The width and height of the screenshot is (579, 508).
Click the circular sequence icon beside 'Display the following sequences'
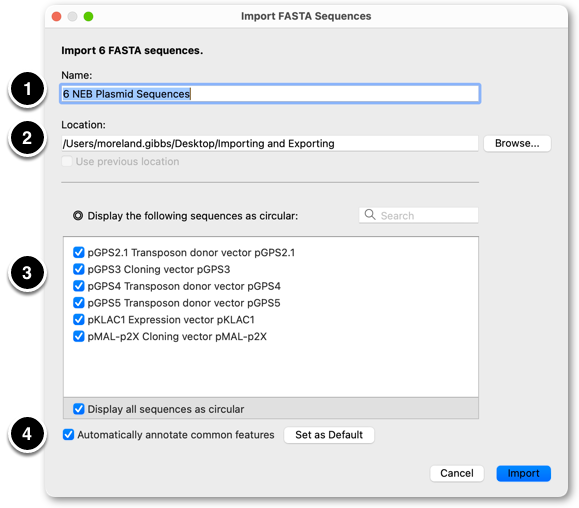coord(78,216)
